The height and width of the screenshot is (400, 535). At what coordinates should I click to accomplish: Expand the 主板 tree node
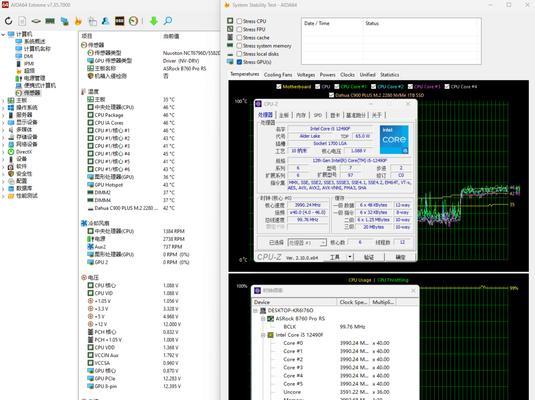point(3,100)
